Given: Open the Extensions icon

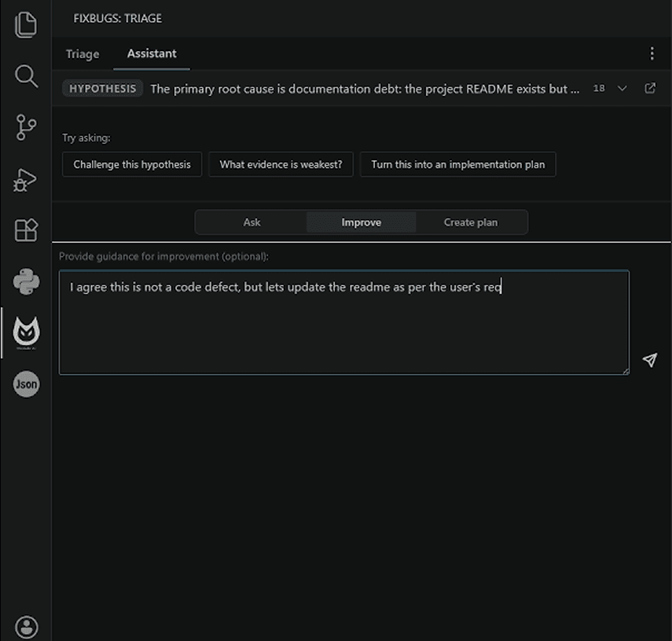Looking at the screenshot, I should pos(26,230).
